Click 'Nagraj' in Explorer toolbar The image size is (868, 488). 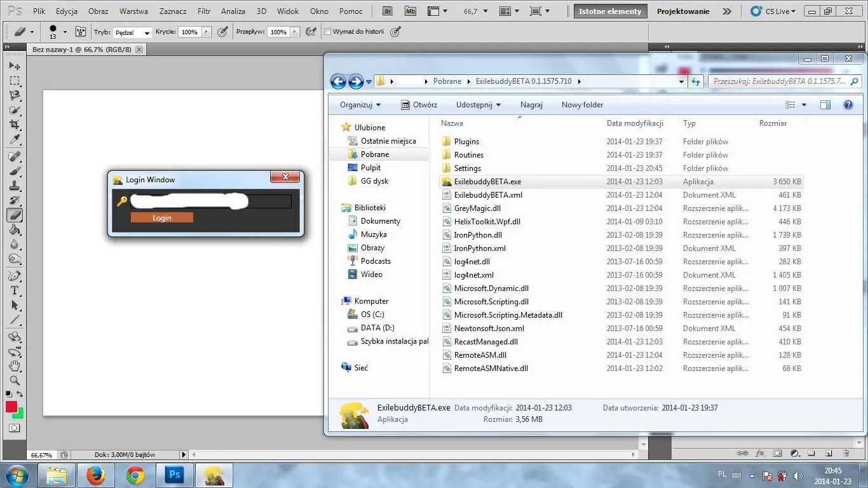(x=531, y=105)
